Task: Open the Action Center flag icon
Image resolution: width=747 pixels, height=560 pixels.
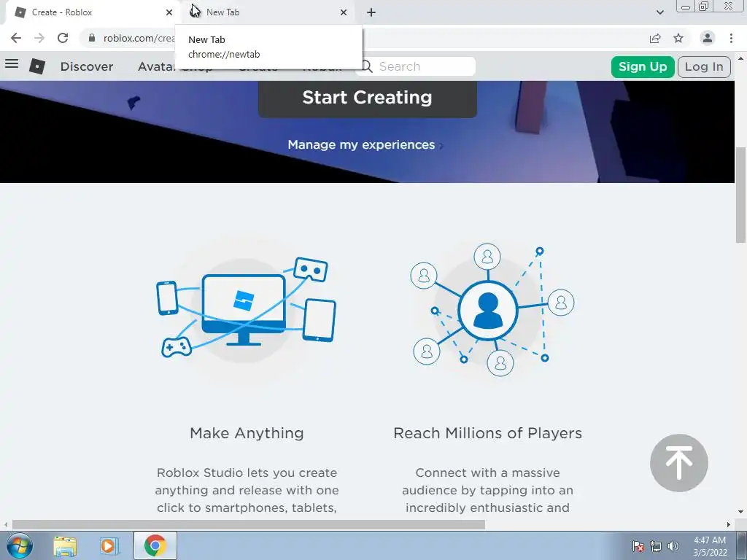Action: [x=638, y=546]
